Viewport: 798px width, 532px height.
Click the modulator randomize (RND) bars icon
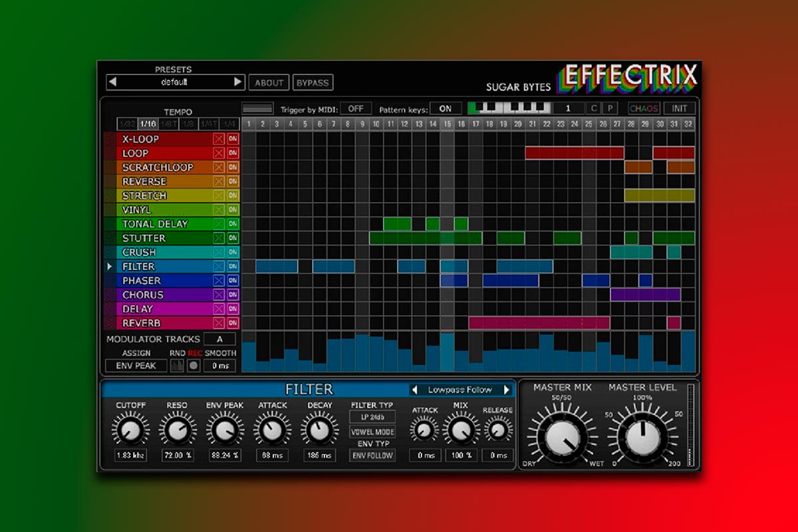tap(178, 365)
